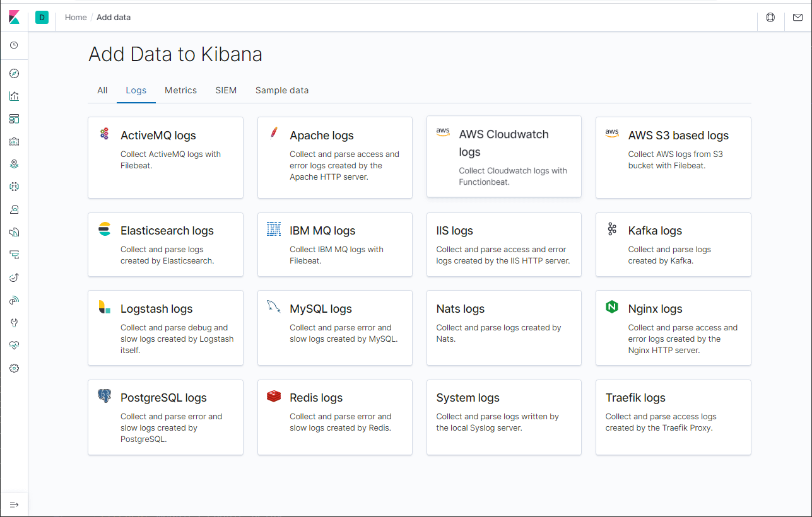
Task: Open APM icon in sidebar
Action: (x=14, y=255)
